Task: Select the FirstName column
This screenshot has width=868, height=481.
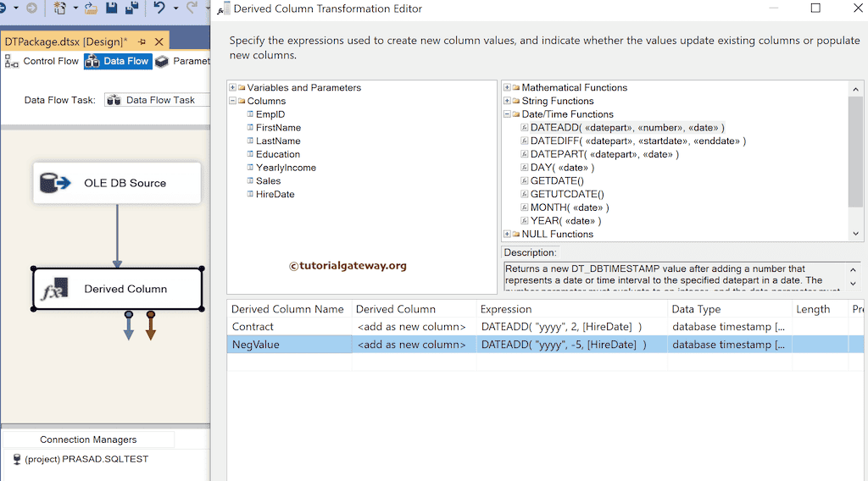Action: 278,128
